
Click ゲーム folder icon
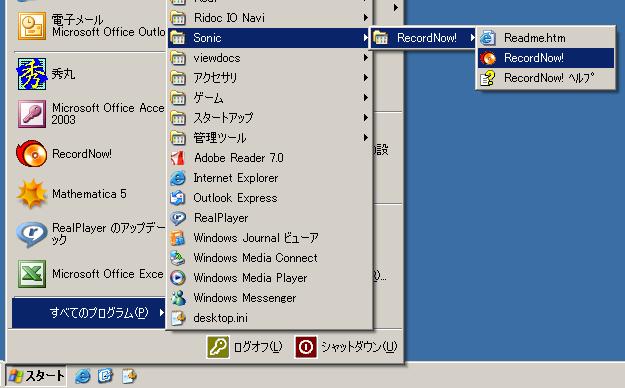[178, 98]
